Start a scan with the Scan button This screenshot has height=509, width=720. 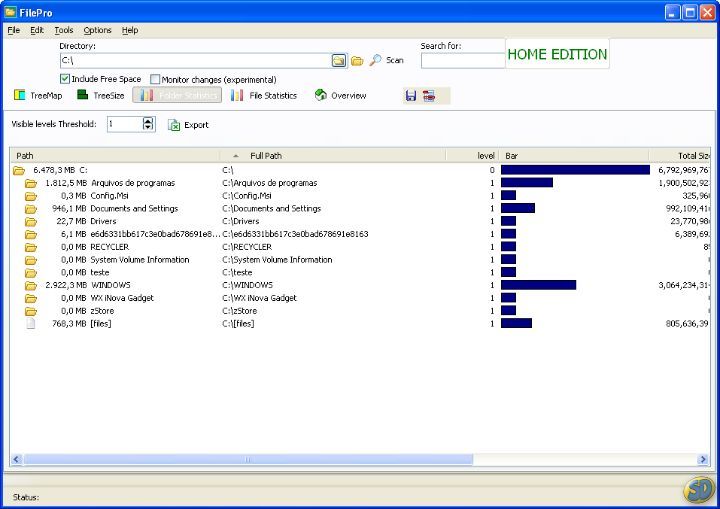tap(387, 60)
